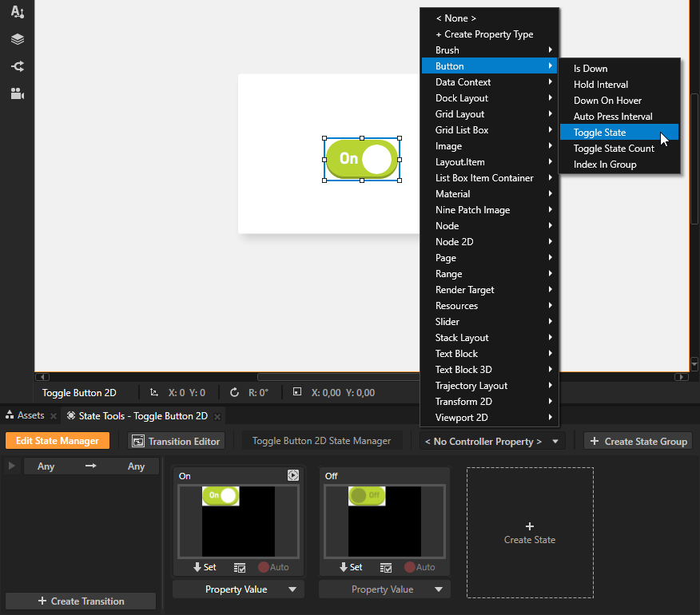Close the State Tools tab

217,416
